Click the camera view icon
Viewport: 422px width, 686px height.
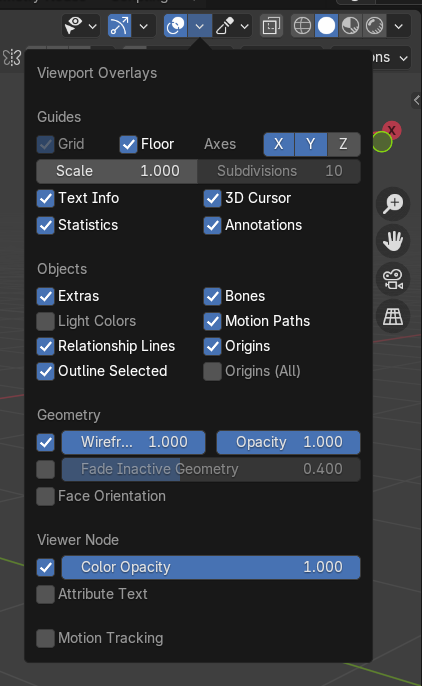tap(393, 279)
